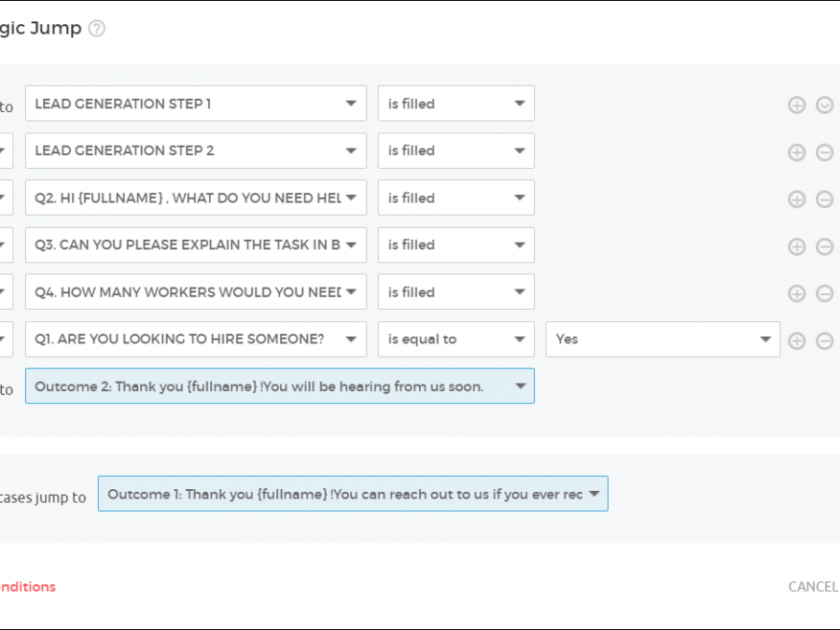Image resolution: width=840 pixels, height=630 pixels.
Task: Open the 'is equal to' operator dropdown
Action: tap(455, 339)
